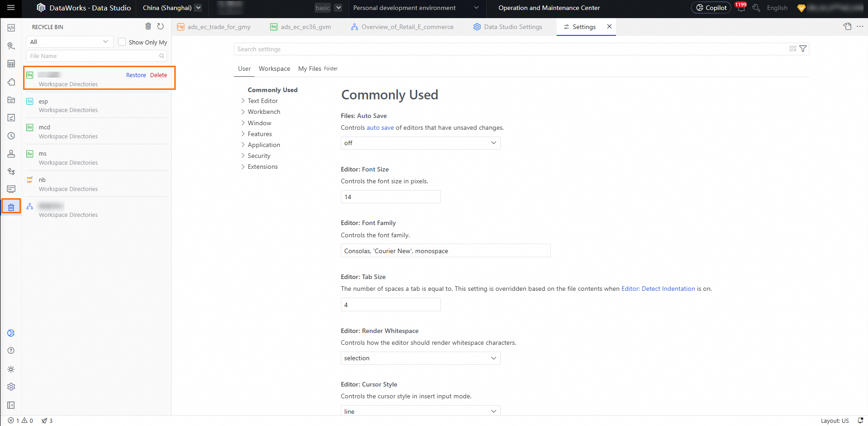
Task: Expand the Text Editor settings category
Action: [262, 101]
